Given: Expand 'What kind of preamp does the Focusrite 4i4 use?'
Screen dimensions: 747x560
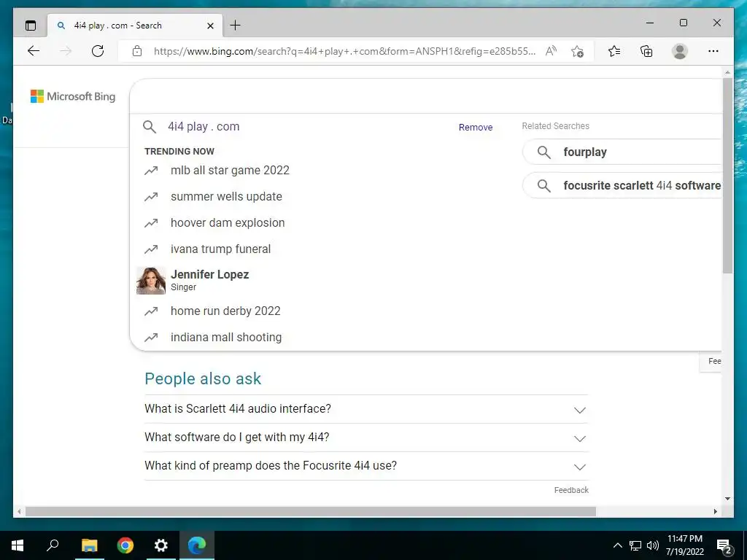Looking at the screenshot, I should [x=366, y=466].
